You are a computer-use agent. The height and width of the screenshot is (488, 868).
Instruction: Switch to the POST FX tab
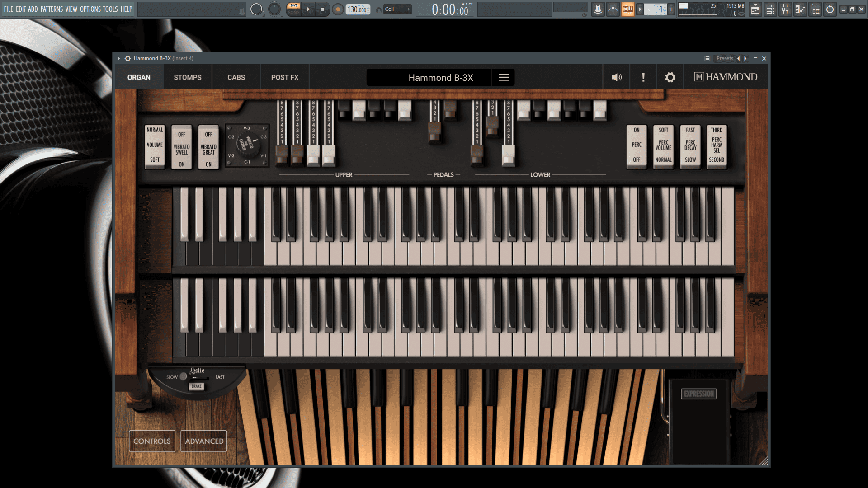point(285,77)
